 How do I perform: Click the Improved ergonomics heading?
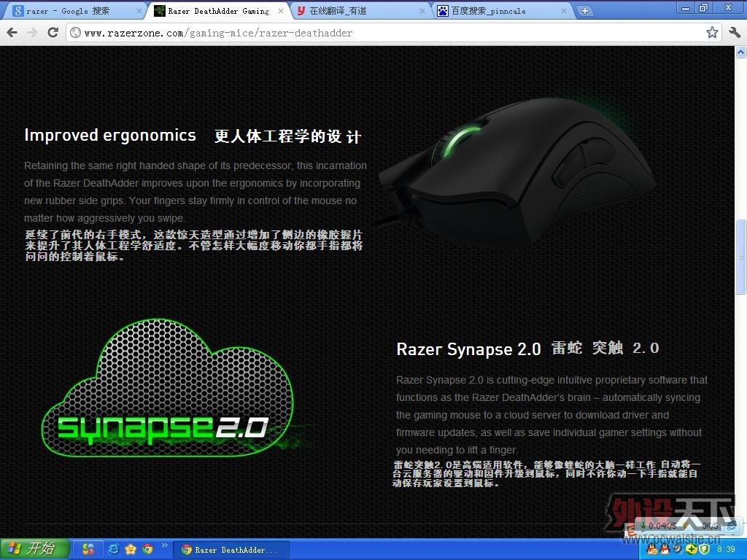[x=110, y=135]
